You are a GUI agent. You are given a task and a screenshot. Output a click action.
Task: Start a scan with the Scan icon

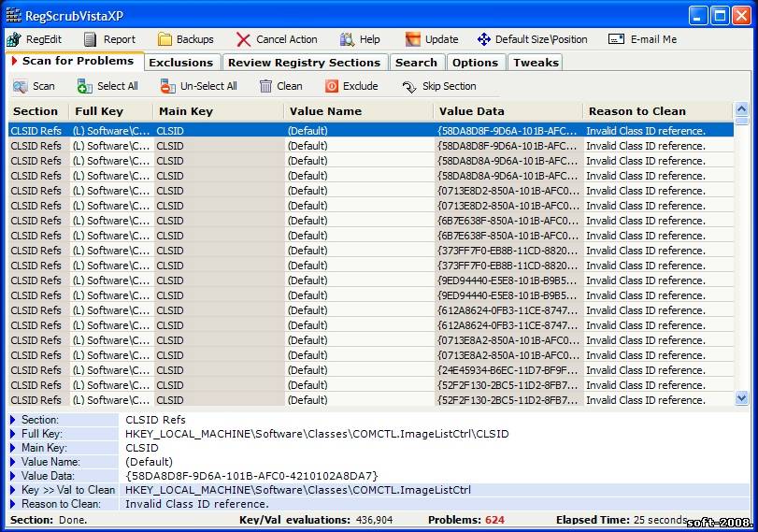(x=21, y=87)
